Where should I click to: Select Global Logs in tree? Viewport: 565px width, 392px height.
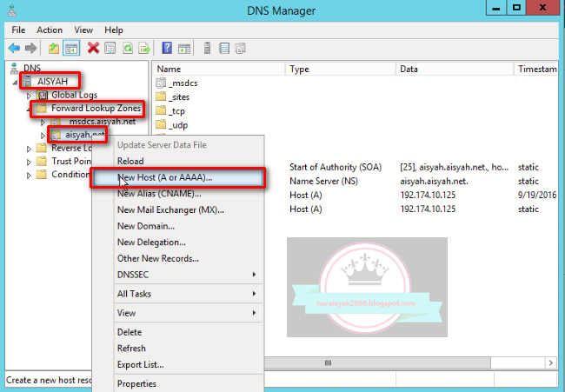(x=74, y=95)
